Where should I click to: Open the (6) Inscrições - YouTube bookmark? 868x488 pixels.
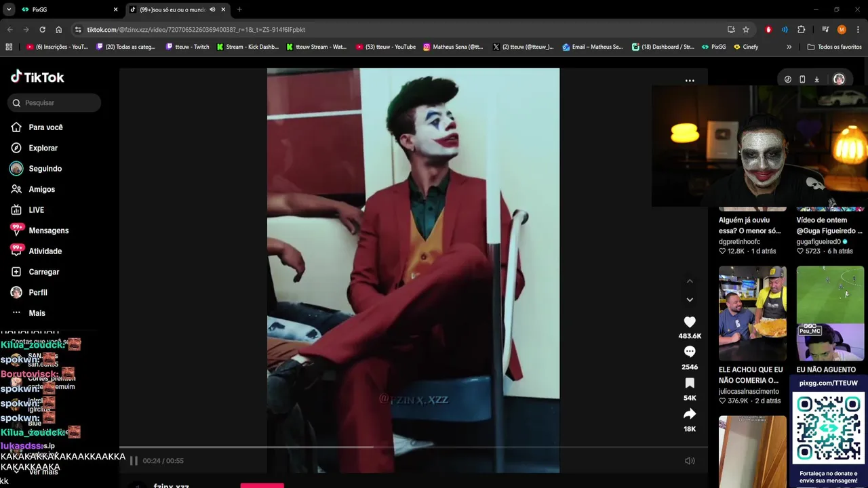pos(58,47)
